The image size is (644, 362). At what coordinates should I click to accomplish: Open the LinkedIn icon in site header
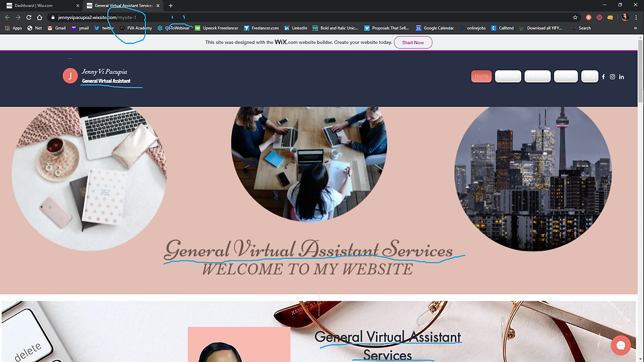[622, 77]
